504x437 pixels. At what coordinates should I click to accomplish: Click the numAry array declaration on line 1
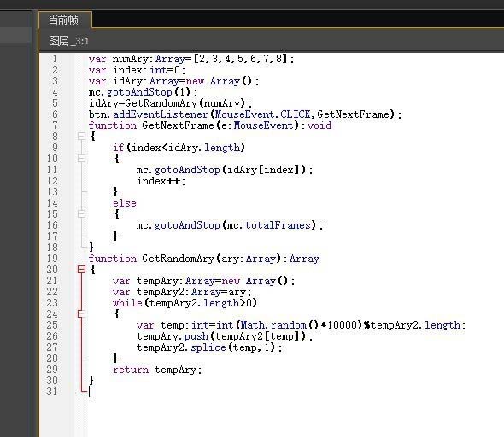(x=191, y=59)
